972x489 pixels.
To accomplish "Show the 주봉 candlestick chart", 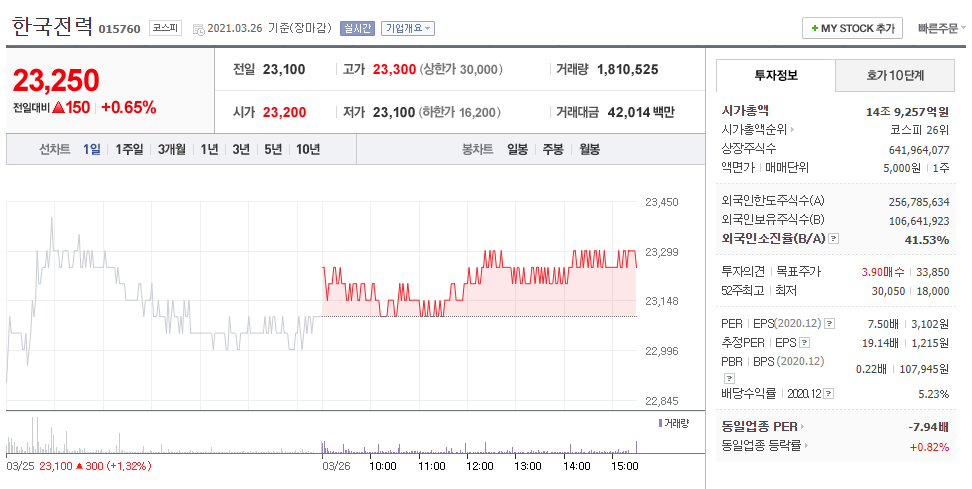I will pyautogui.click(x=553, y=149).
